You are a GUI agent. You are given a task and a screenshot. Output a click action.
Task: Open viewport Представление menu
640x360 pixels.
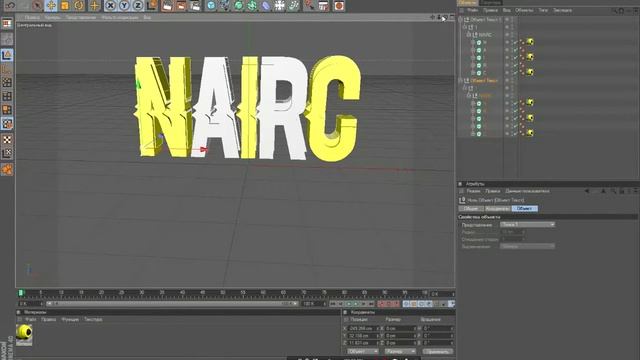point(81,18)
